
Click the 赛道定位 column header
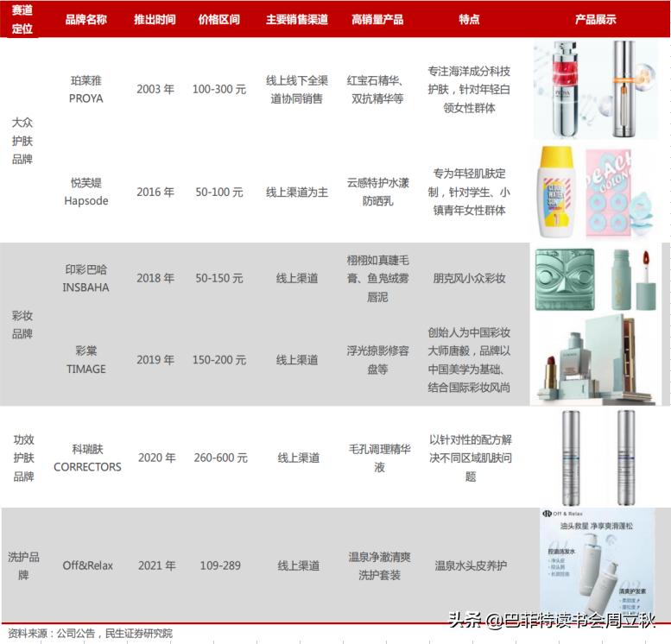point(22,19)
